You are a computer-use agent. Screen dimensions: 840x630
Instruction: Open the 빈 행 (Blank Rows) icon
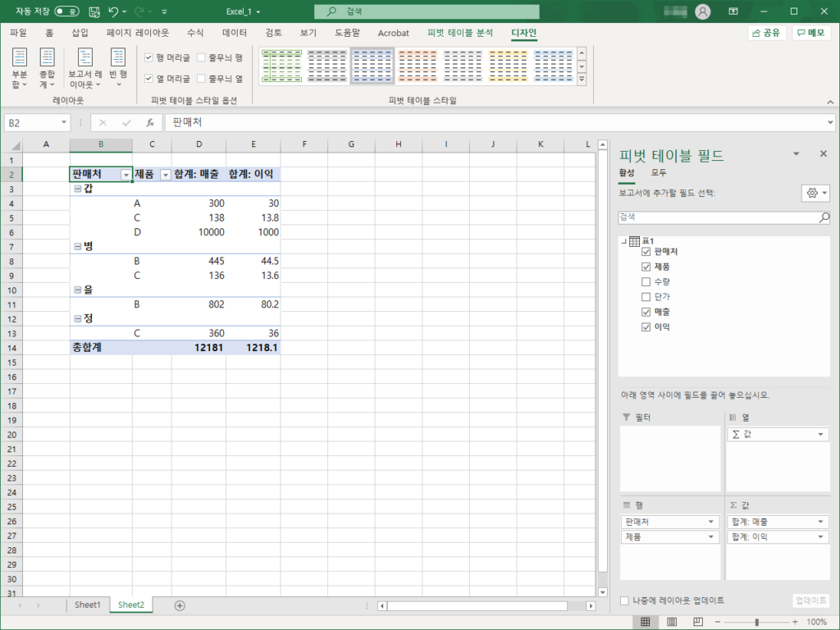118,67
